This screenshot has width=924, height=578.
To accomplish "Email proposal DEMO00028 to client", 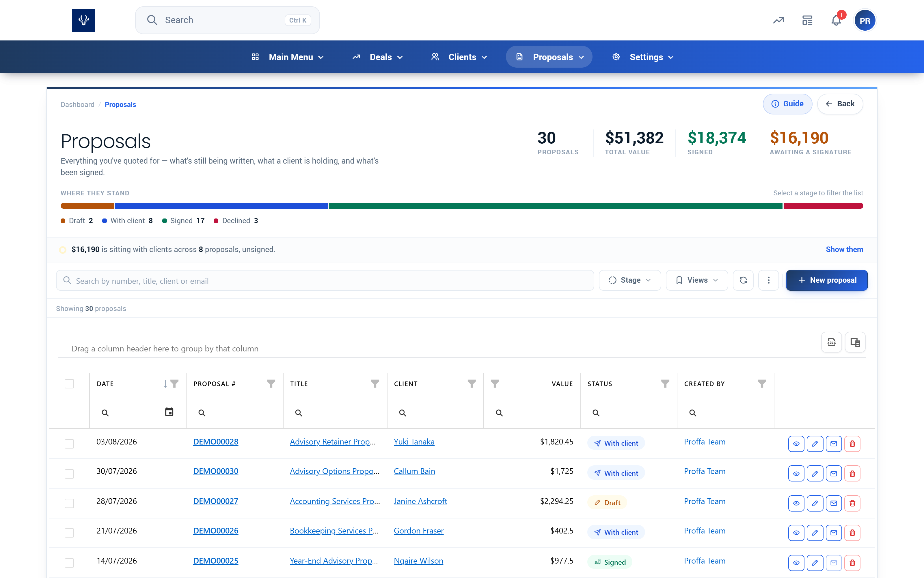I will tap(834, 444).
